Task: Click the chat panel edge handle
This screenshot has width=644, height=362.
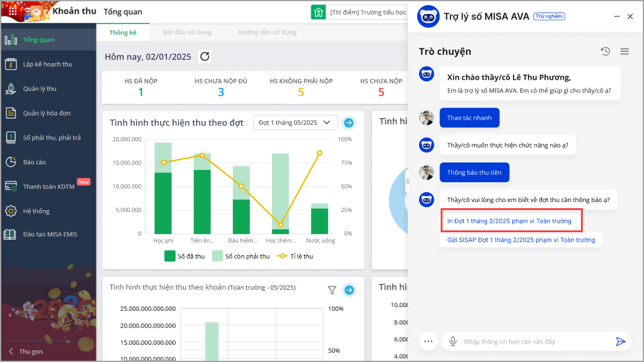Action: (x=407, y=181)
